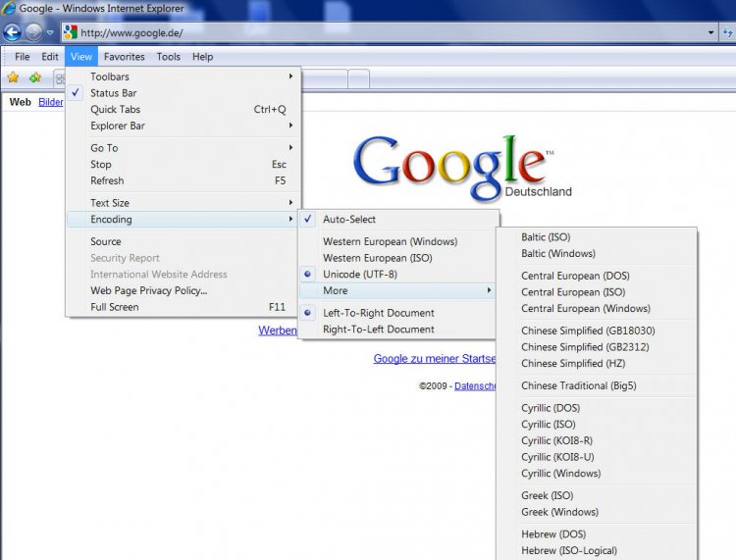
Task: Select Left-To-Right Document option
Action: [398, 313]
